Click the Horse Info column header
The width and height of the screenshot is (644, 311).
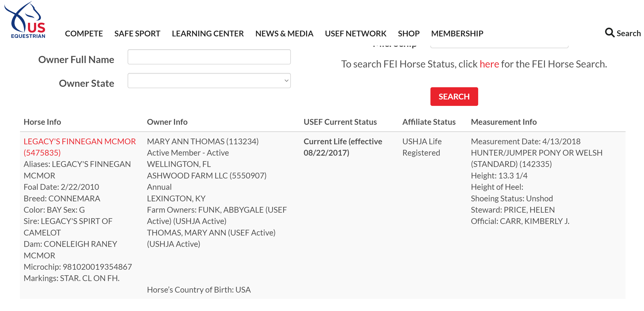42,122
